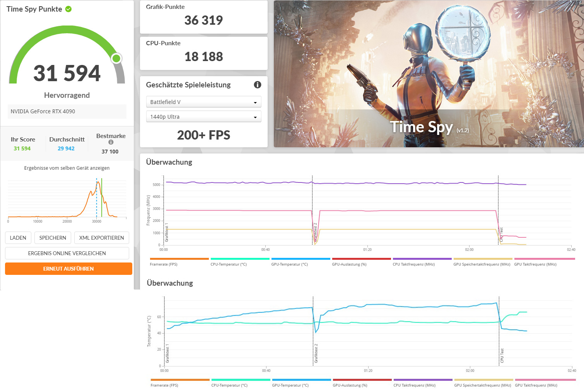Open the info icon next to Geschätzte Spieleleistung

(258, 85)
